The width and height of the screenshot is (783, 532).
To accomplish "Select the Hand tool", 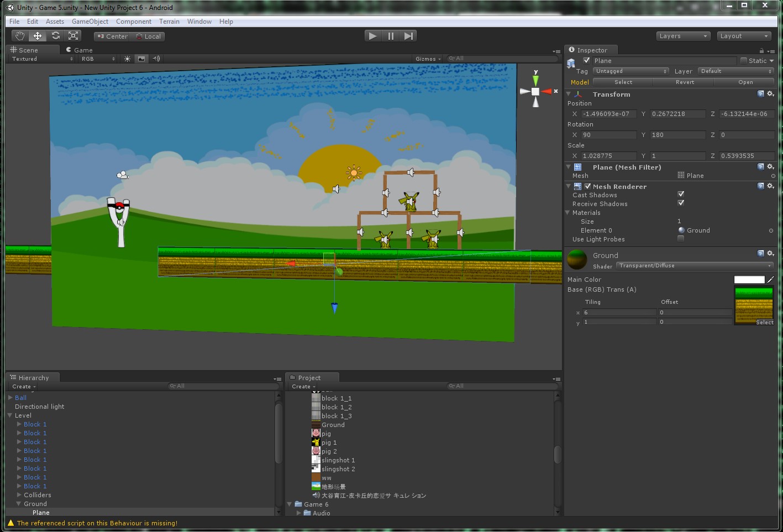I will (20, 36).
